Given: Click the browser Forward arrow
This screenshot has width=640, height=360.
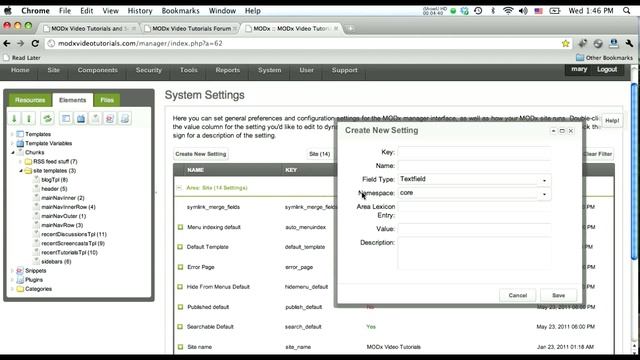Looking at the screenshot, I should pyautogui.click(x=20, y=43).
